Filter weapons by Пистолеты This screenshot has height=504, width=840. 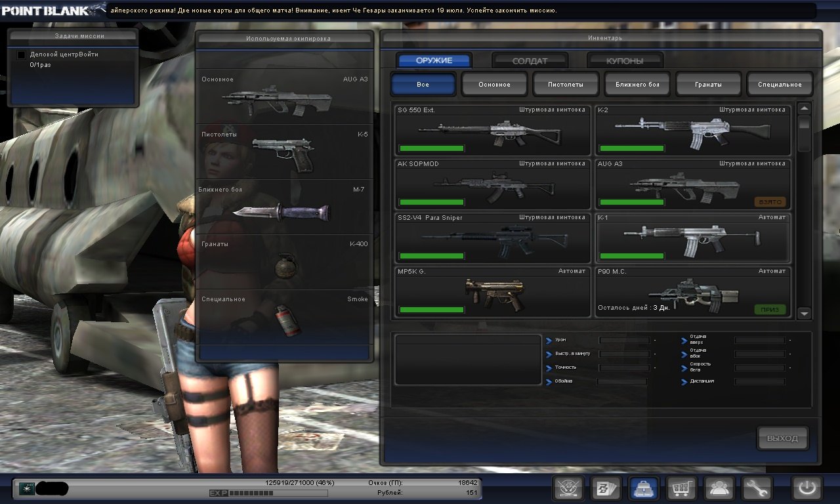[565, 85]
